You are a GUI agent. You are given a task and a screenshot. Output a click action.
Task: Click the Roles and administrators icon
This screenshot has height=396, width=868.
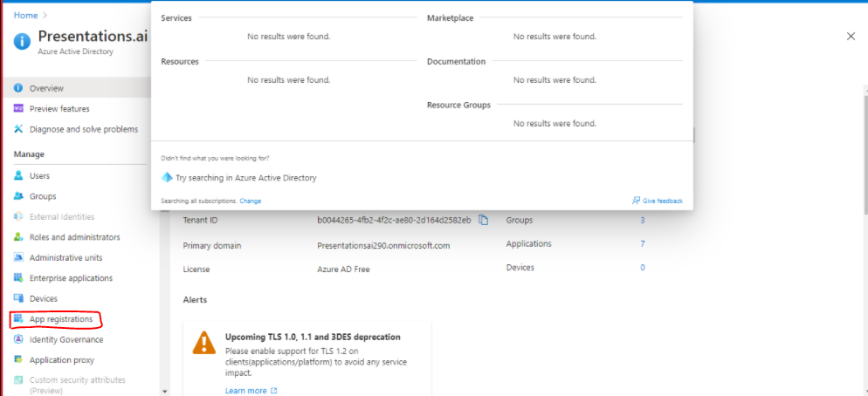click(x=18, y=237)
